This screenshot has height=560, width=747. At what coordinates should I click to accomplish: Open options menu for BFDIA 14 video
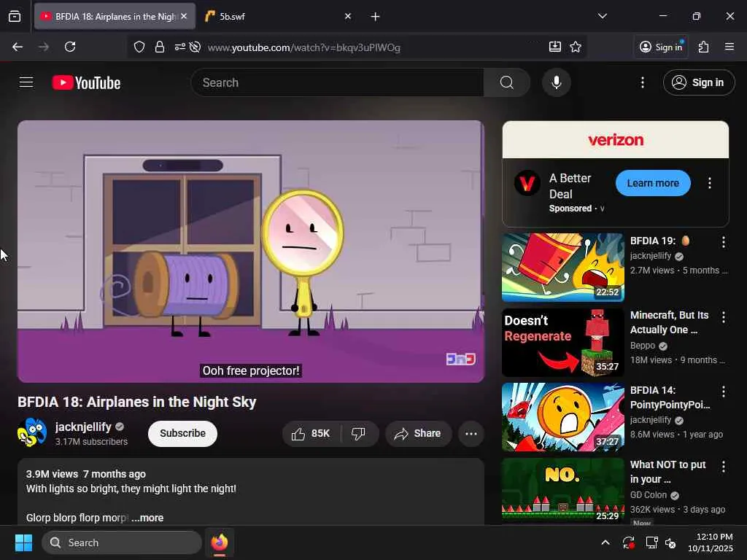point(723,392)
